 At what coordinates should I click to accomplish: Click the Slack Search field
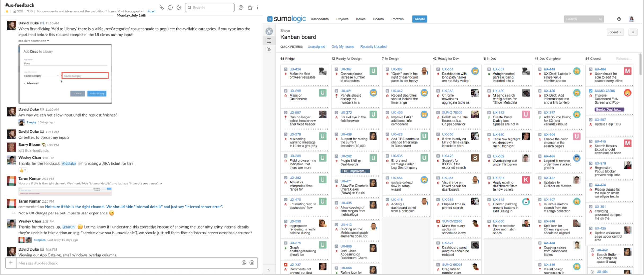coord(210,7)
